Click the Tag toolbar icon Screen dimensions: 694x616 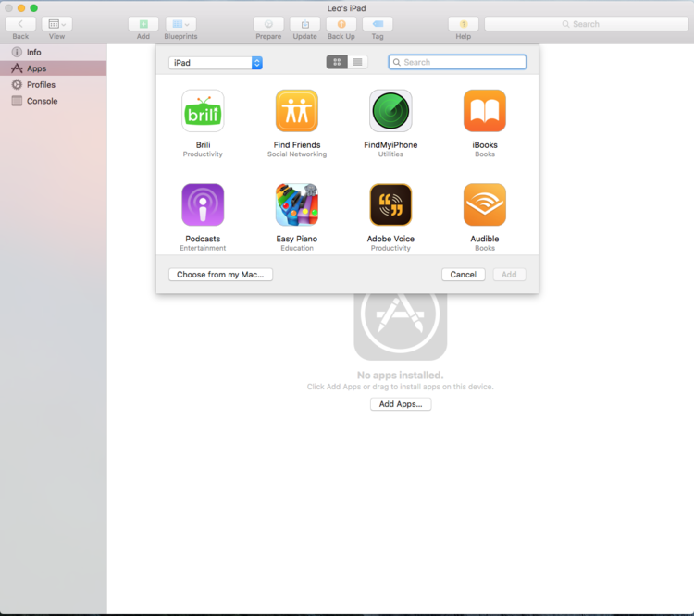378,24
